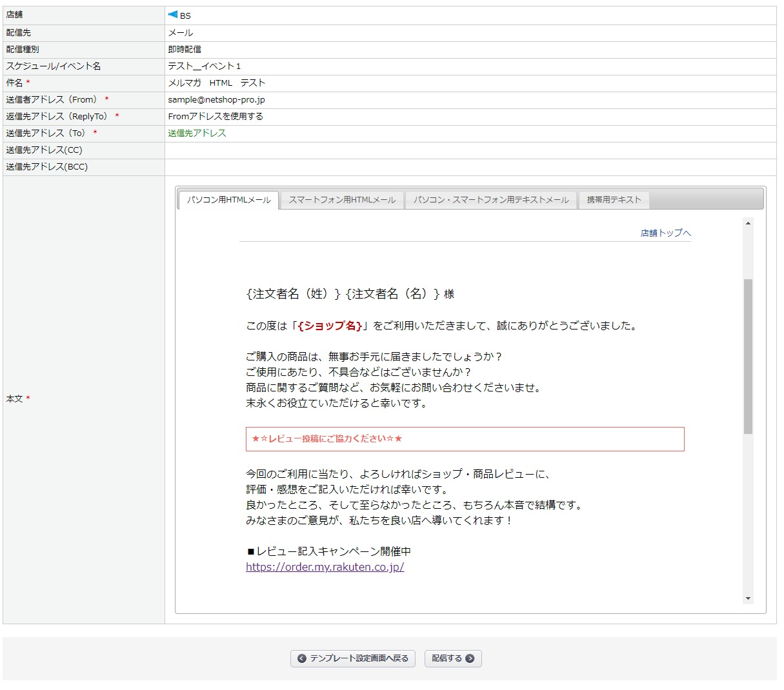This screenshot has height=690, width=784.
Task: Show the 携帯用テキスト tab
Action: pyautogui.click(x=614, y=200)
